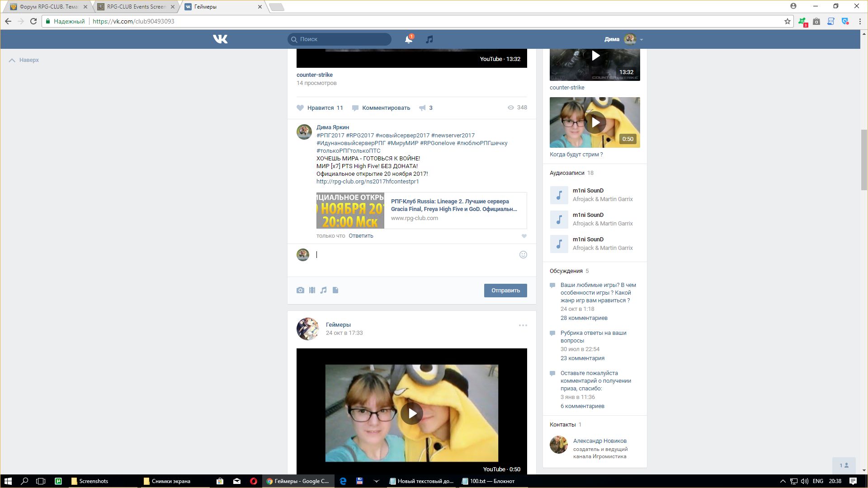Attach a photo using camera icon
The height and width of the screenshot is (488, 868).
300,291
